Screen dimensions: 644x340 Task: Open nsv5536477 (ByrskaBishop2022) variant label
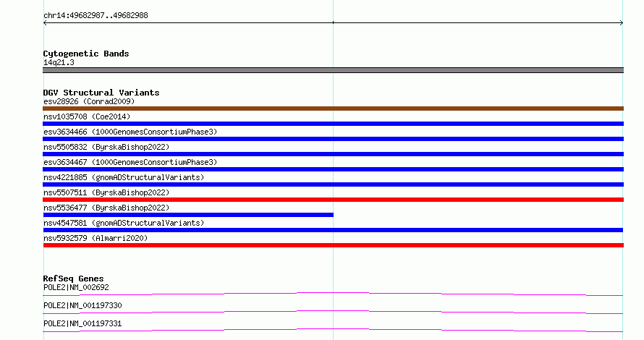[x=106, y=208]
